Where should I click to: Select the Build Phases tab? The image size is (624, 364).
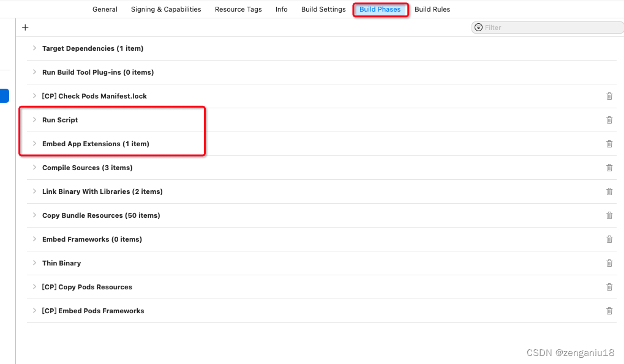click(380, 9)
